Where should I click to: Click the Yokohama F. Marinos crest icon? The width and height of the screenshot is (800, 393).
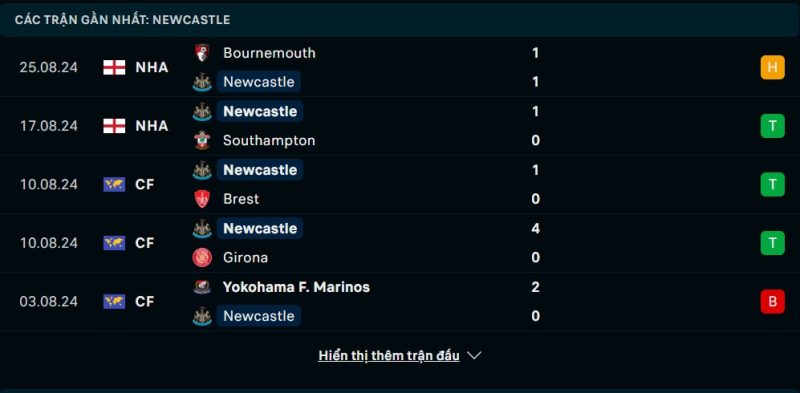pyautogui.click(x=202, y=287)
